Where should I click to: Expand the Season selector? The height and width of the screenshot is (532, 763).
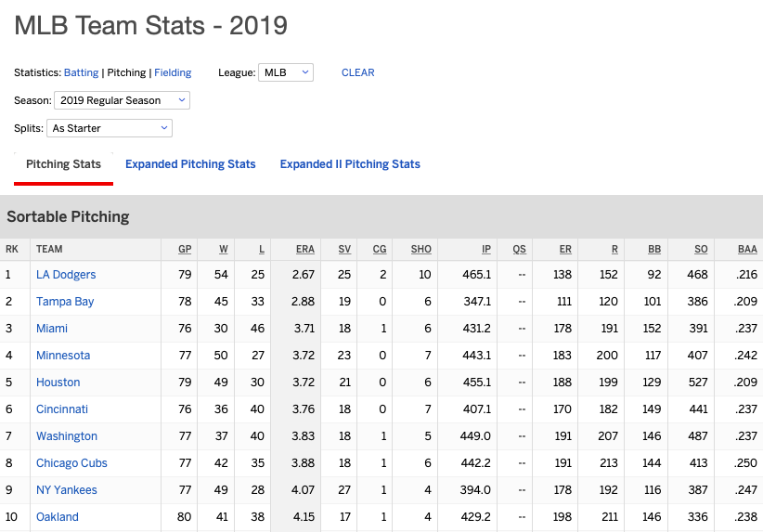pyautogui.click(x=122, y=100)
